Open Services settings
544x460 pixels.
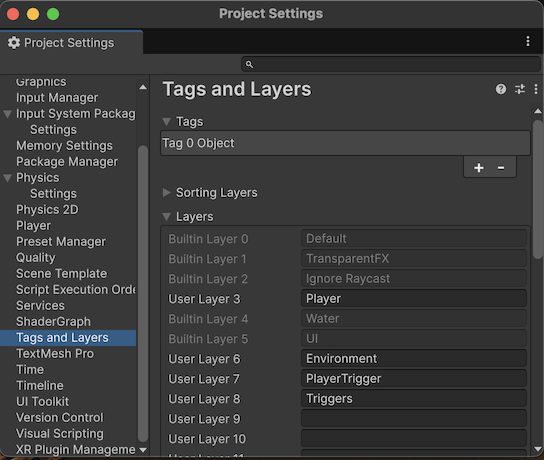point(40,305)
